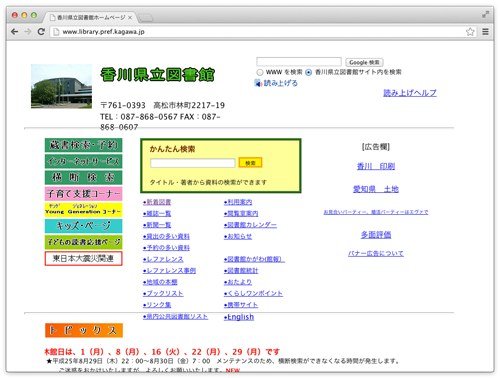Screen dimensions: 500x378
Task: Open the キッズ・ページ blue banner
Action: pos(83,226)
